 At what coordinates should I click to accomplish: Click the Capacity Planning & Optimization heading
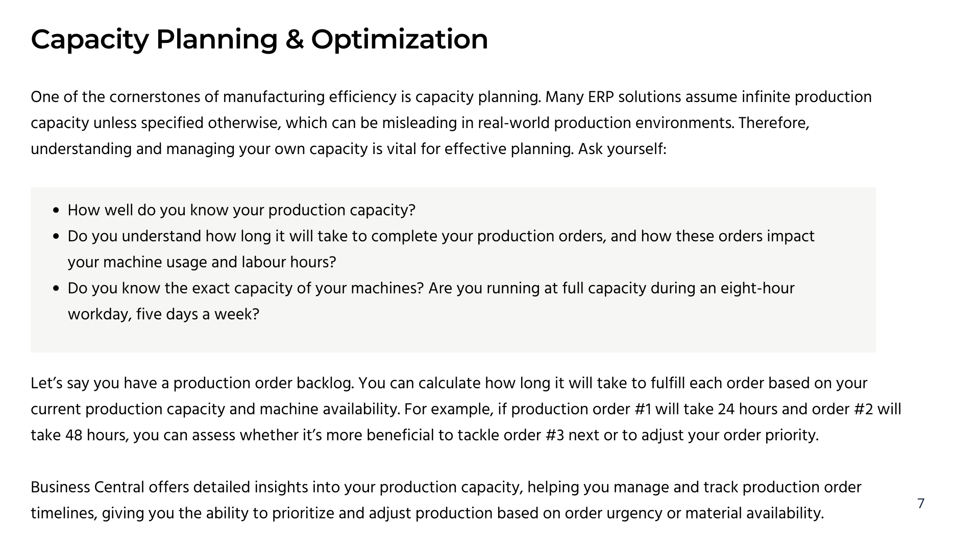259,39
